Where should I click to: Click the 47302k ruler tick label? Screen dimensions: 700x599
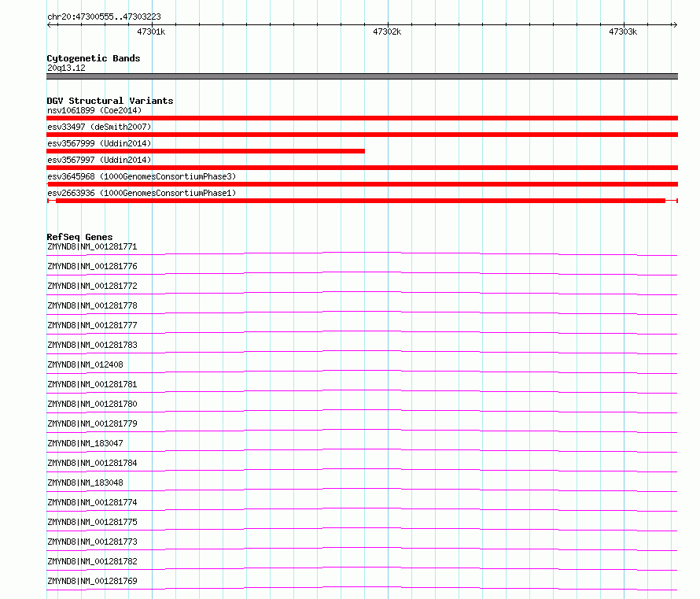[x=387, y=31]
